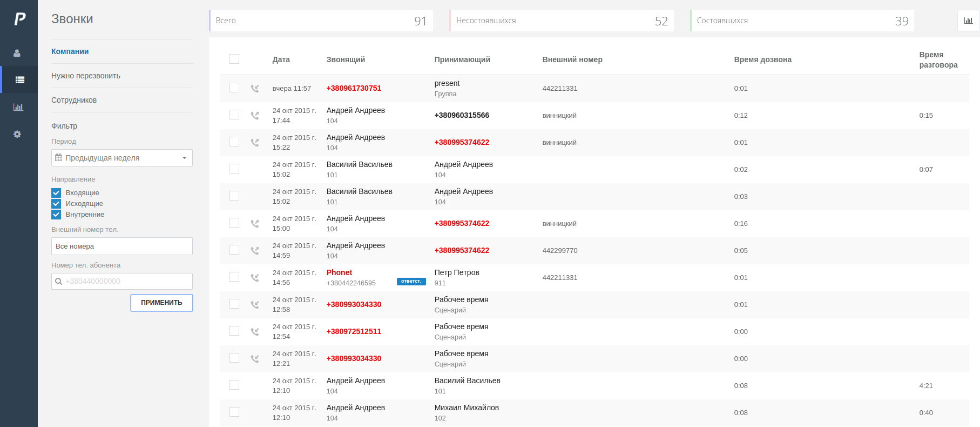Click call icon in 24 окт 12:58 row
This screenshot has width=980, height=427.
[255, 304]
